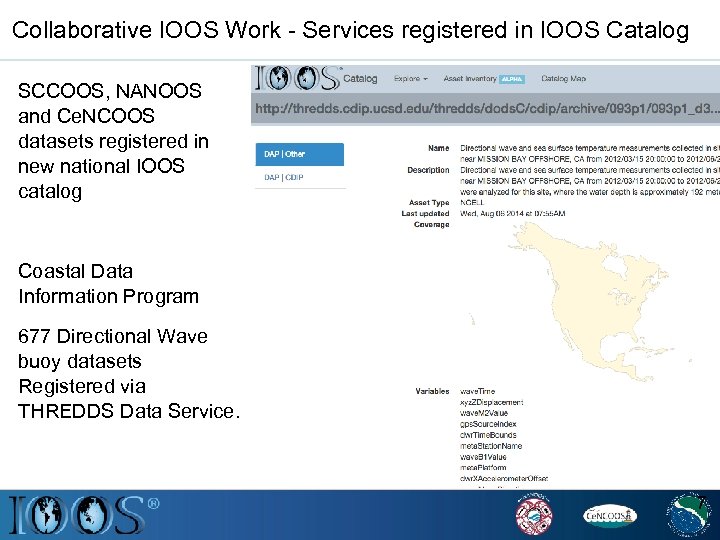The height and width of the screenshot is (540, 720).
Task: Click the 'Description' field label
Action: coord(428,170)
